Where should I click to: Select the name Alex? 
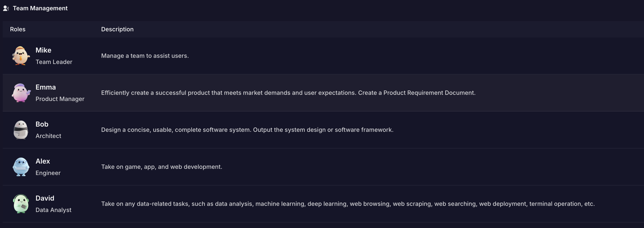coord(42,161)
